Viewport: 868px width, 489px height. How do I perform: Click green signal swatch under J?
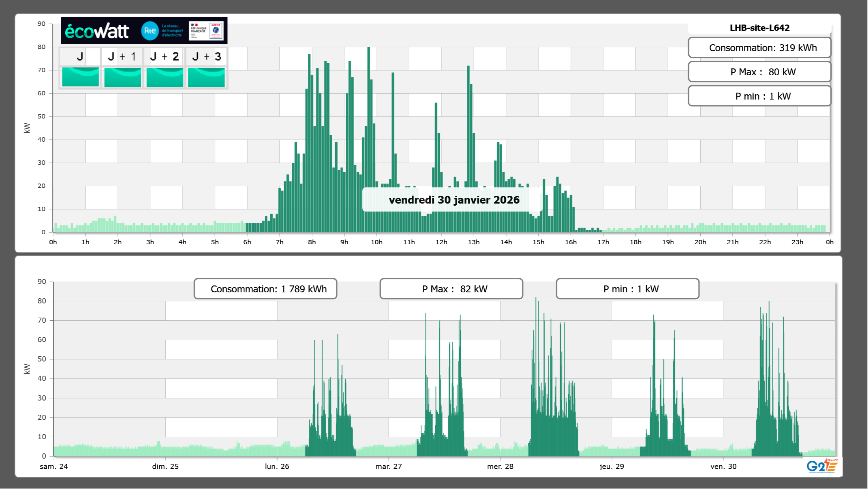coord(80,77)
